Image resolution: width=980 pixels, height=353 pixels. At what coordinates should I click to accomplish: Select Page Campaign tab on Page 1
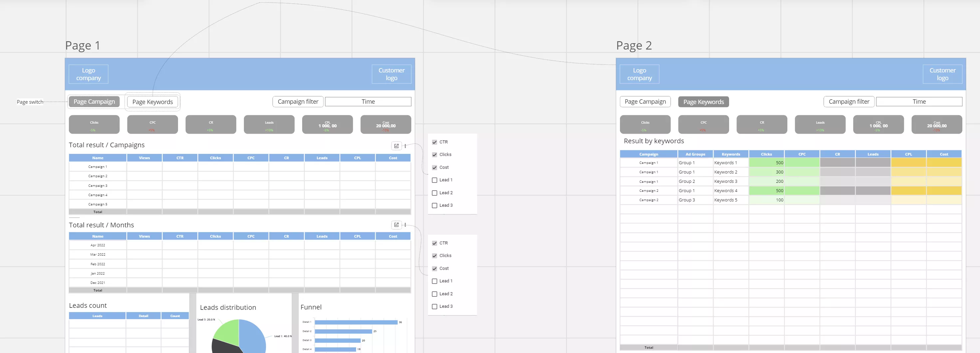click(x=94, y=101)
